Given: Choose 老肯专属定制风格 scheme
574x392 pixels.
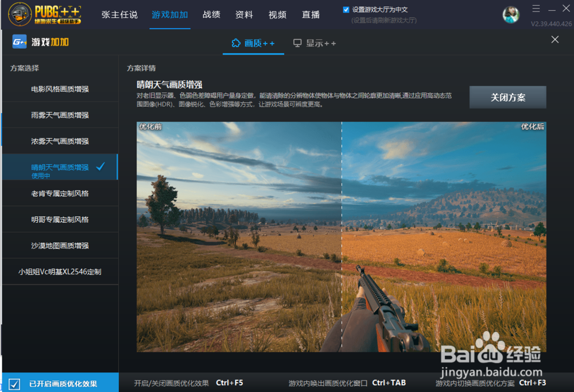Looking at the screenshot, I should (60, 193).
